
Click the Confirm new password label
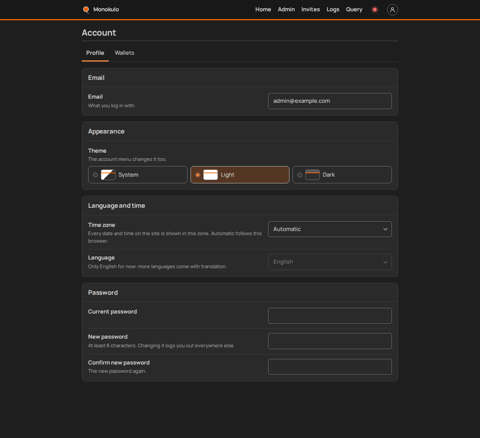[x=119, y=362]
